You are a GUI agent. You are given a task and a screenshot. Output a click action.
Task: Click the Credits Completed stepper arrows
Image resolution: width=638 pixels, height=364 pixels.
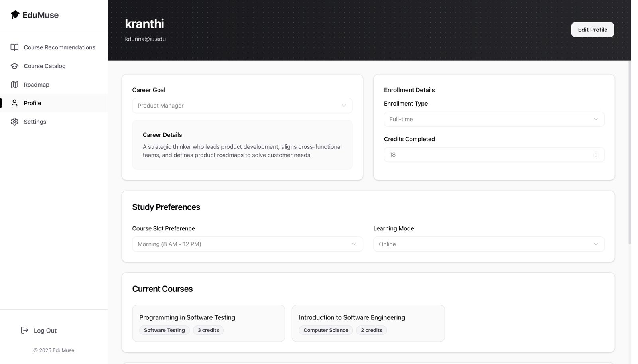(x=596, y=155)
